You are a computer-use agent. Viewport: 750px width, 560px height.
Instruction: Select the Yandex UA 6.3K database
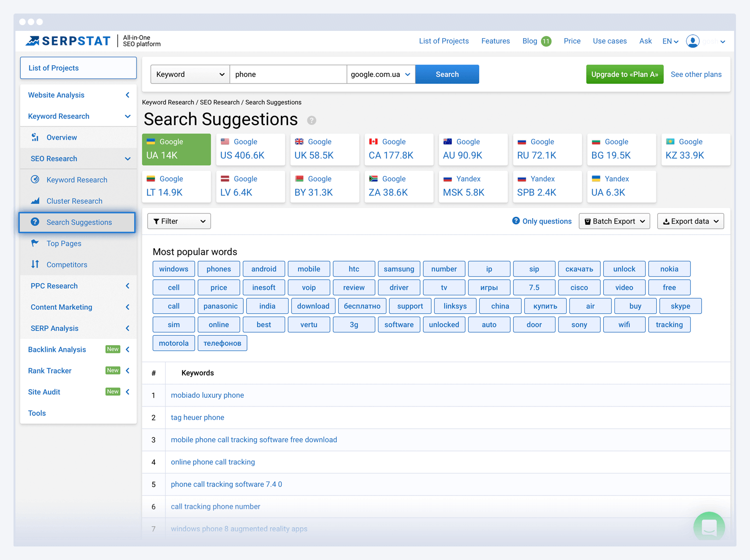tap(622, 186)
